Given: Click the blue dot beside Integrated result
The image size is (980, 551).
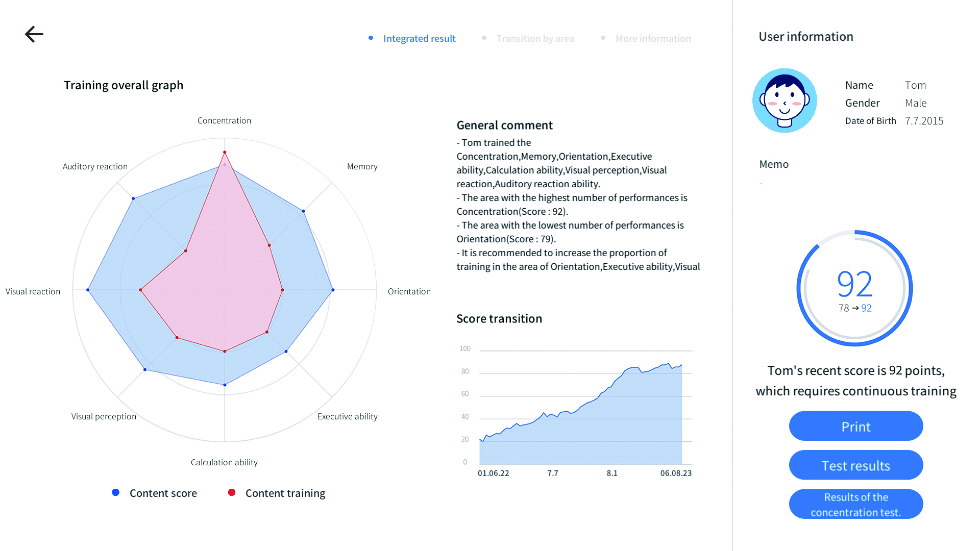Looking at the screenshot, I should pos(371,38).
